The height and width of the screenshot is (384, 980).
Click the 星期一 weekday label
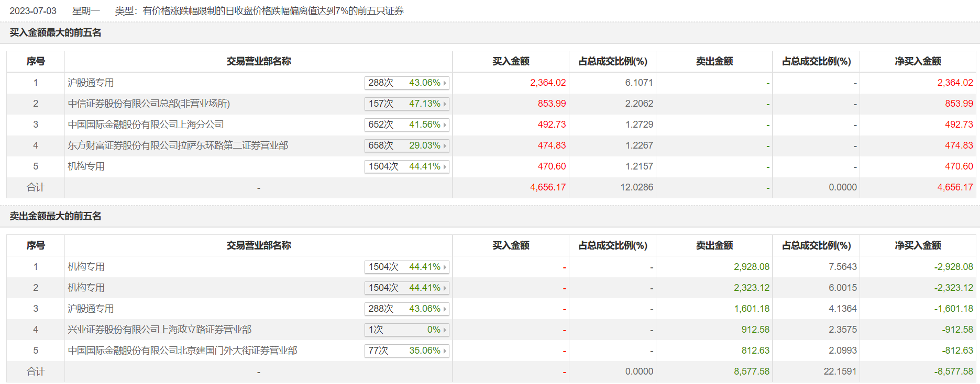pyautogui.click(x=86, y=11)
